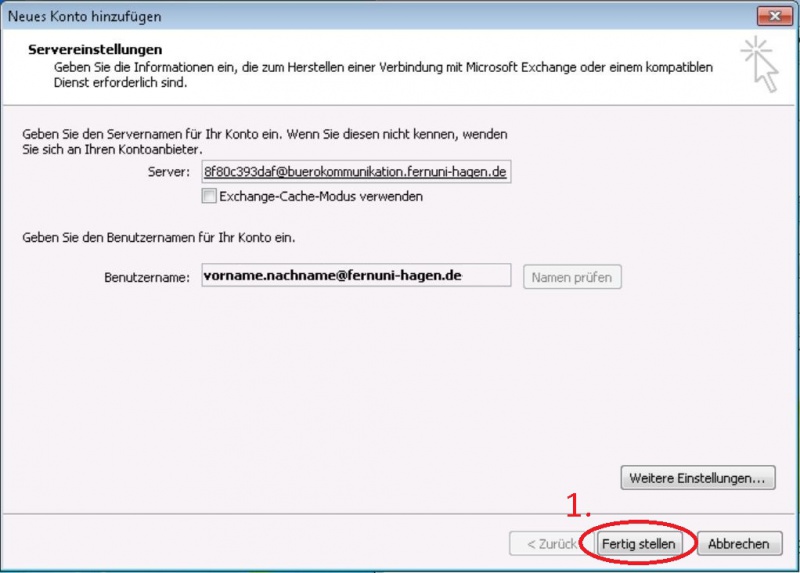
Task: Click the Benutzername input field
Action: 356,276
